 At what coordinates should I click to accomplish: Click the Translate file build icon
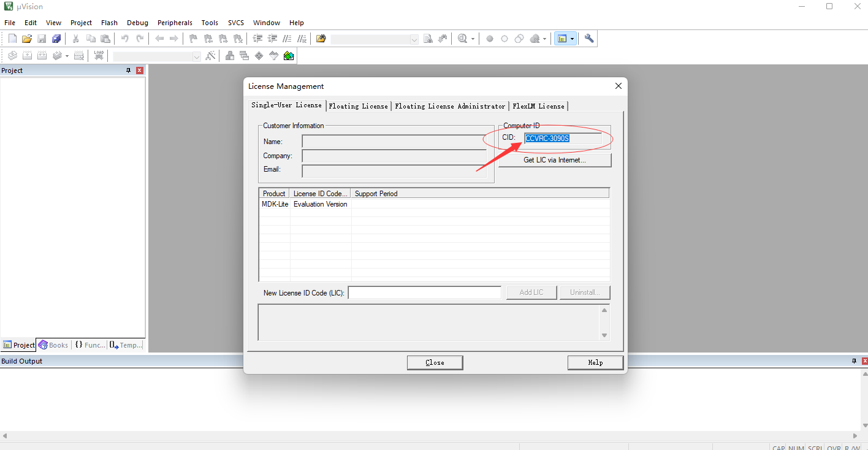tap(12, 56)
